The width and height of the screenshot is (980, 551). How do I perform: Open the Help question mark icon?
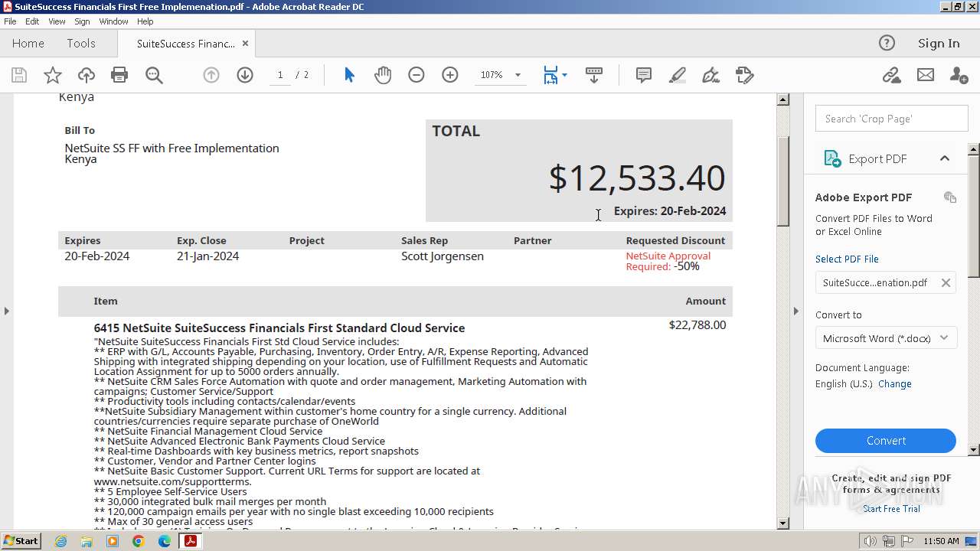[887, 43]
